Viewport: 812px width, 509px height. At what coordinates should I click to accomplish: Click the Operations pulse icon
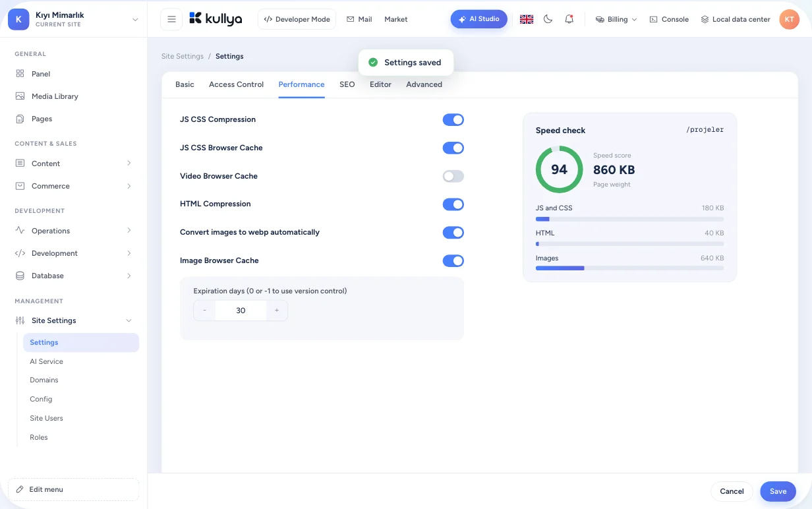(20, 231)
